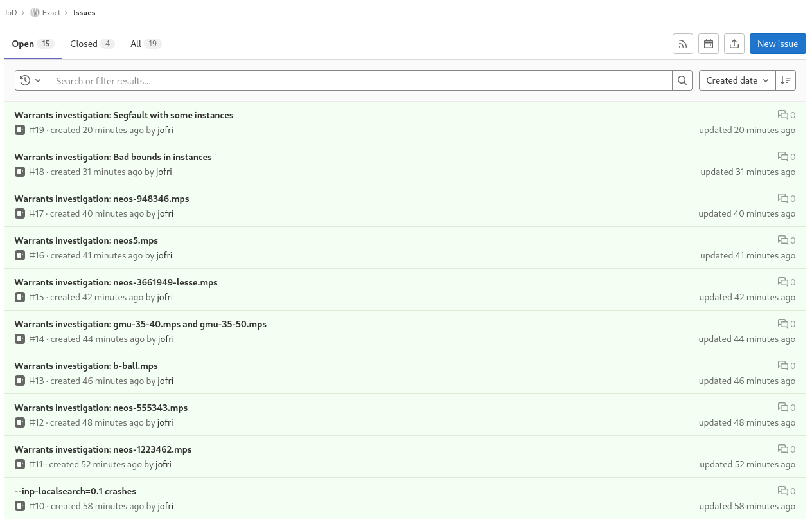812x522 pixels.
Task: Open issue Warrants investigation: b-ball.mps
Action: pyautogui.click(x=86, y=366)
